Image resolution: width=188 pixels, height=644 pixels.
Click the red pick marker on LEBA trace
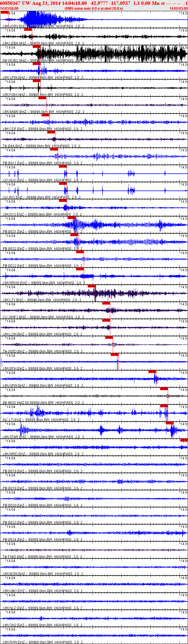28,29
